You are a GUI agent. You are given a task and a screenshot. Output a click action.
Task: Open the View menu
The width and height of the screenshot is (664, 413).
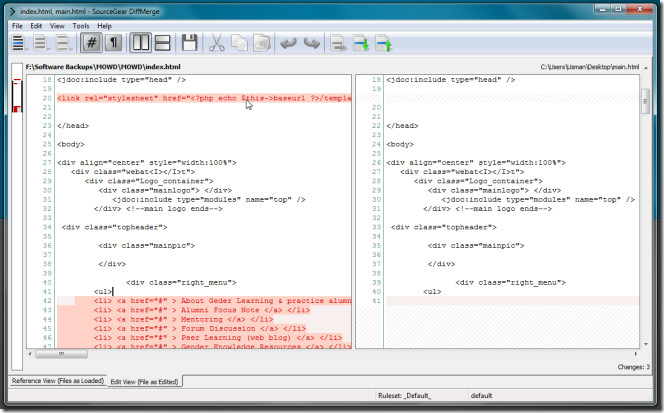tap(57, 26)
